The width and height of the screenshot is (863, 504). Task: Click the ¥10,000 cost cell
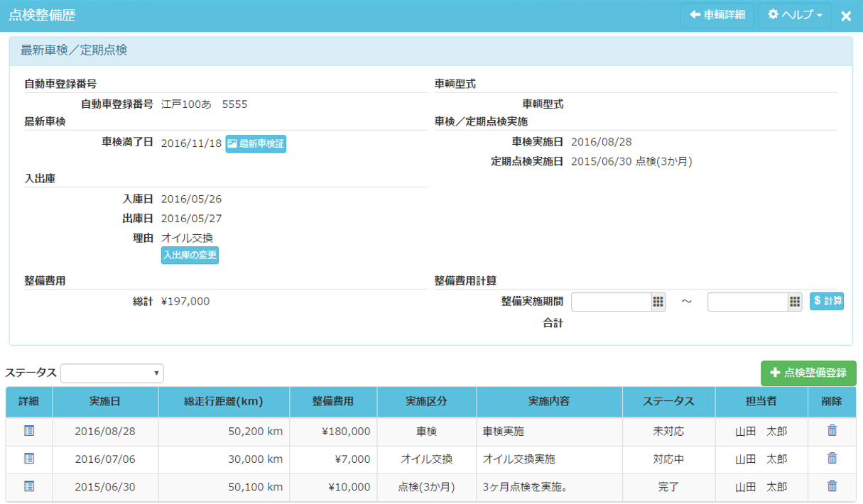pos(333,487)
